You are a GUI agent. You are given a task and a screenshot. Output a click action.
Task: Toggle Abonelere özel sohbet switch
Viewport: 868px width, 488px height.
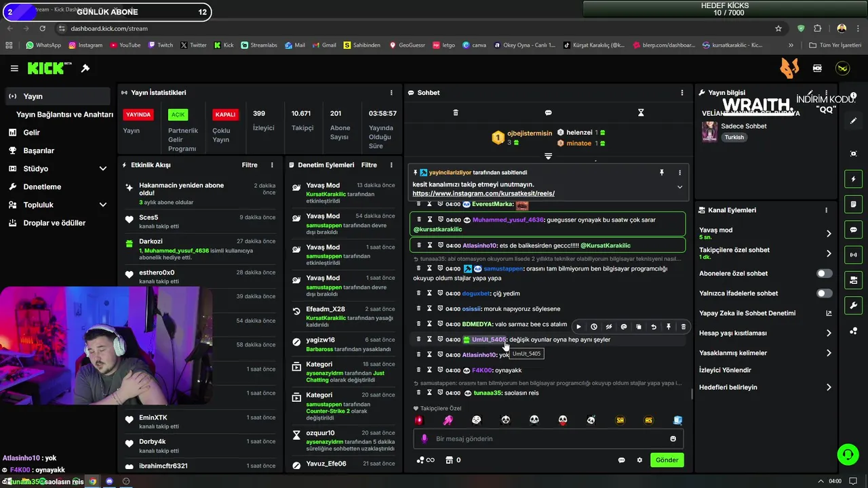824,273
